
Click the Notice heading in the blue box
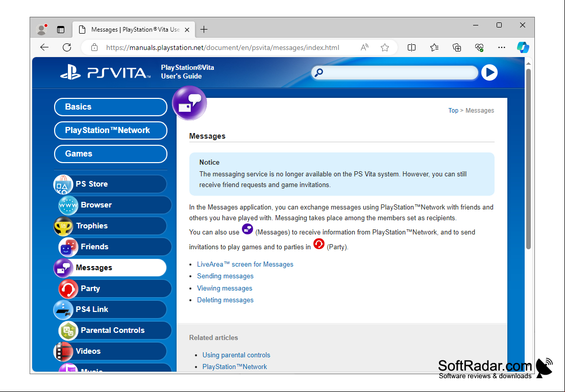(x=209, y=162)
